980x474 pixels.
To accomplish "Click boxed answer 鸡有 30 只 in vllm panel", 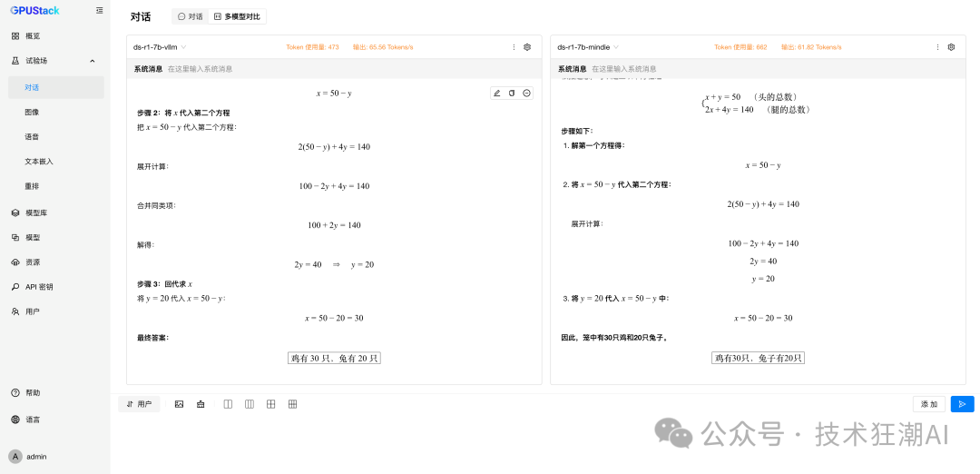I will pos(334,359).
